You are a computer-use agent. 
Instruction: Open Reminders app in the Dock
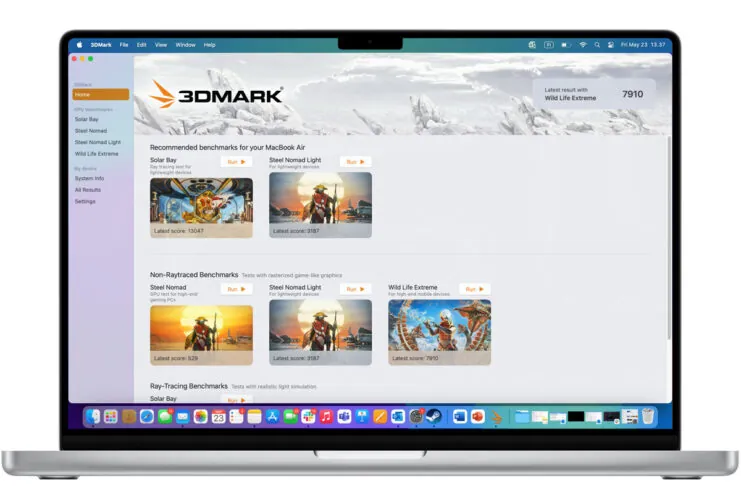click(x=236, y=417)
